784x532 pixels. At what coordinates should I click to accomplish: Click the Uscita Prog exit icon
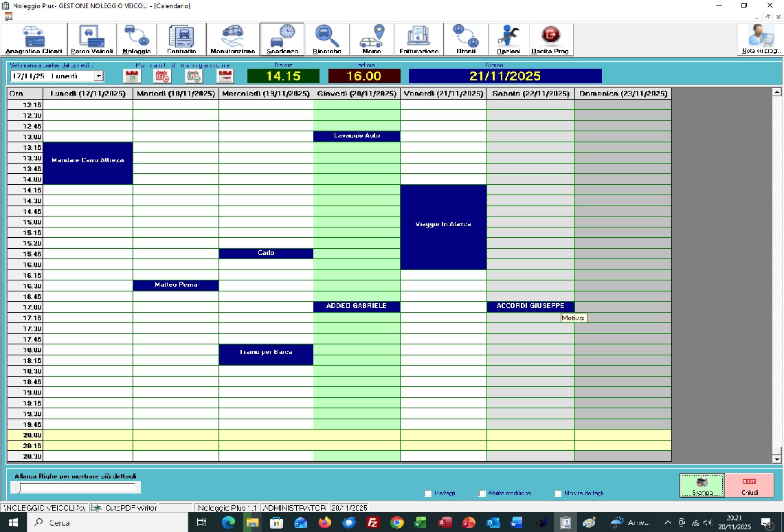coord(550,40)
